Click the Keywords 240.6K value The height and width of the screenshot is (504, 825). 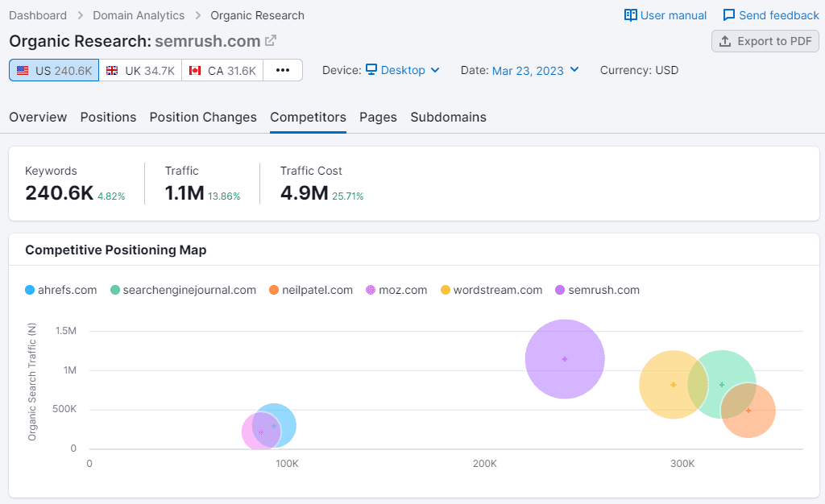[x=60, y=193]
